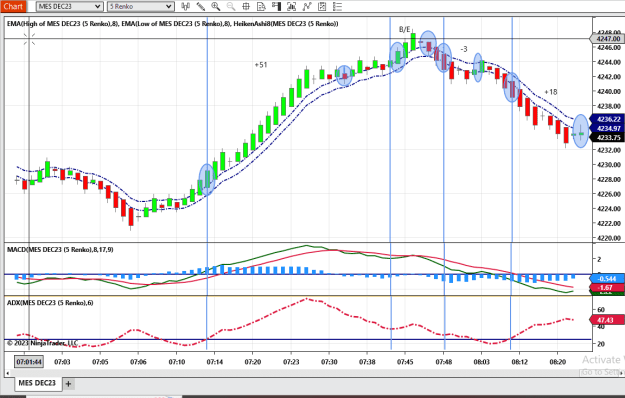Click the +51 text annotation

pyautogui.click(x=261, y=65)
